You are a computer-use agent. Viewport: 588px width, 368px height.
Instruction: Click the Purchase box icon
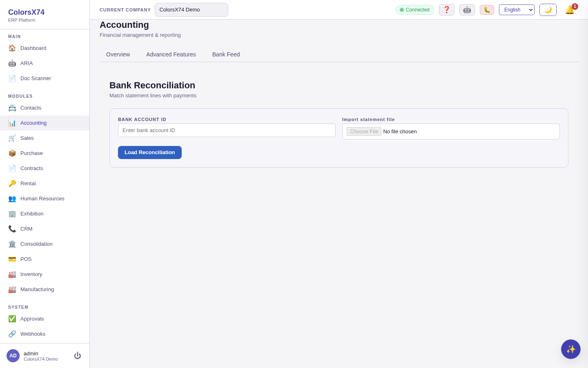pos(12,153)
